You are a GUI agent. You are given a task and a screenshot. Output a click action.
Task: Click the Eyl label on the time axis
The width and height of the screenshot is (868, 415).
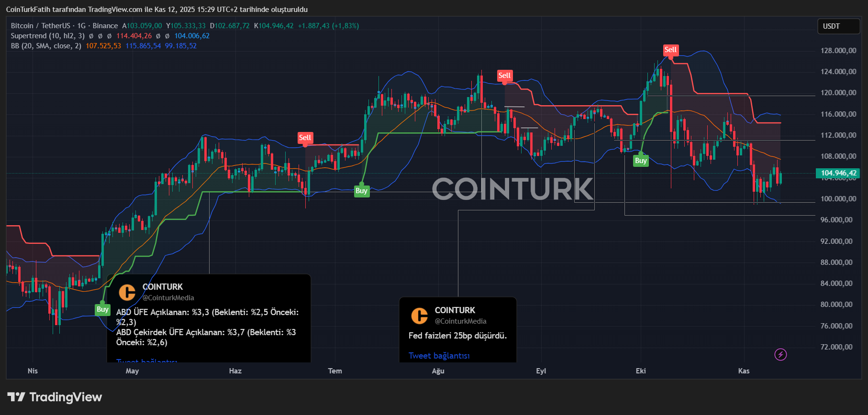click(x=541, y=371)
